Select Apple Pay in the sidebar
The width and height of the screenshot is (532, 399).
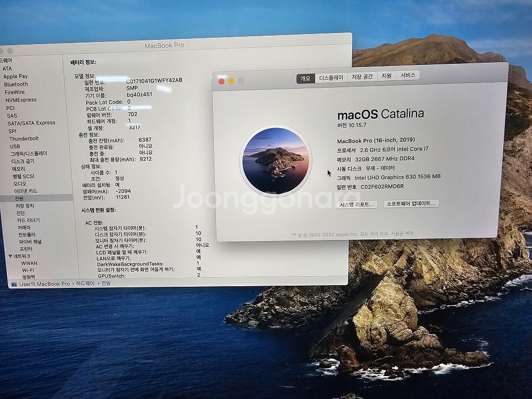pyautogui.click(x=15, y=76)
